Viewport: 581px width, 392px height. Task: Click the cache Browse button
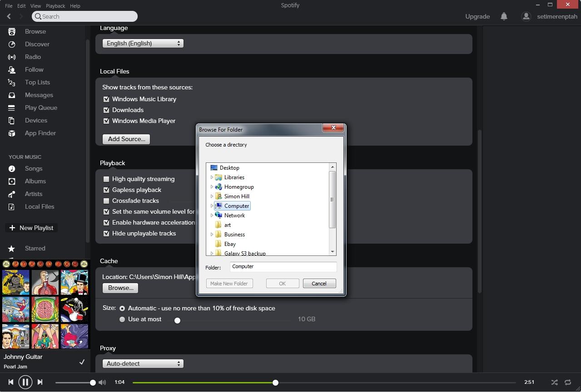[x=120, y=288]
